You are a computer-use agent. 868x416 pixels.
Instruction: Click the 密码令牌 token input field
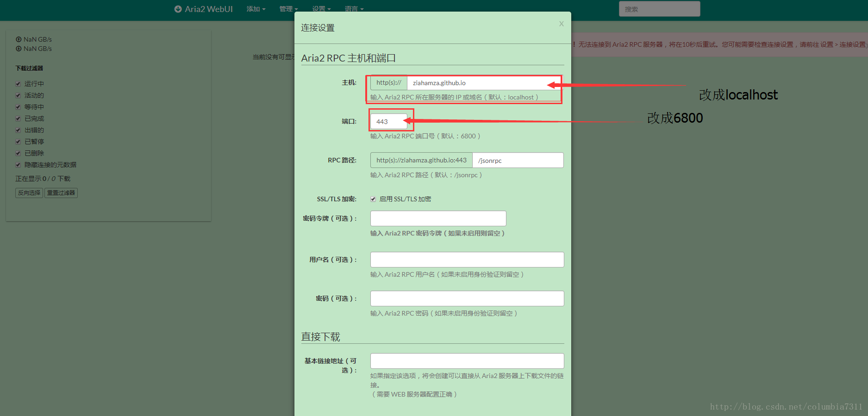tap(438, 218)
